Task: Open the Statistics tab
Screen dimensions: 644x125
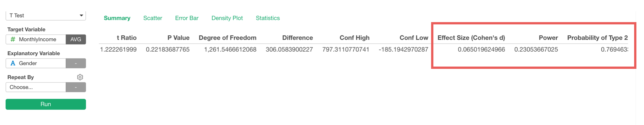Action: coord(268,18)
